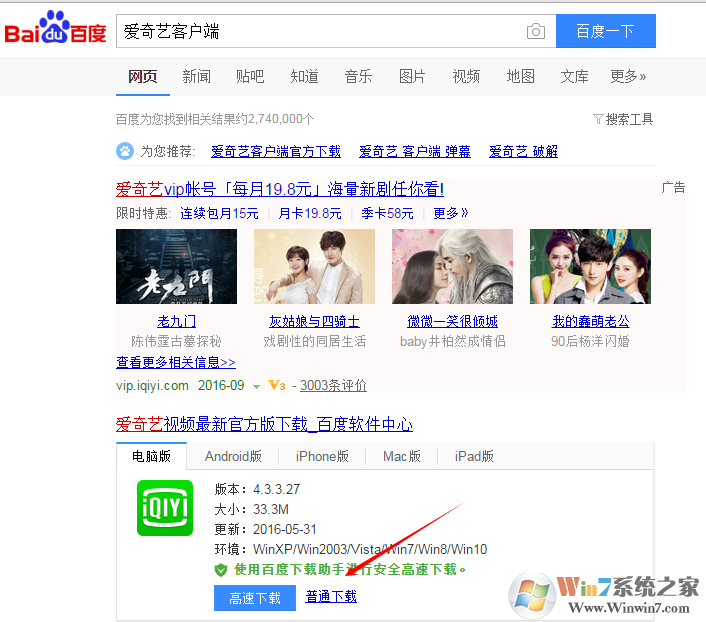Click the search tools filter icon
Viewport: 706px width, 622px height.
point(597,119)
